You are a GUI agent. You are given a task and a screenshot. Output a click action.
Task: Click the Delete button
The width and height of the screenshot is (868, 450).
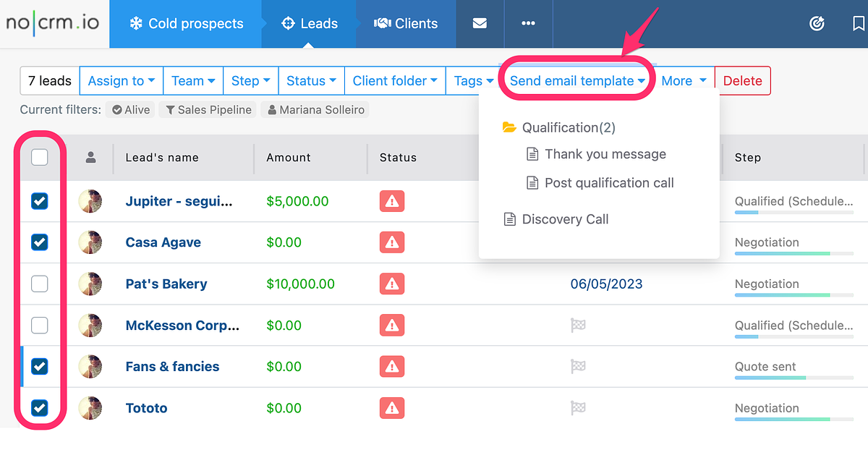point(743,81)
